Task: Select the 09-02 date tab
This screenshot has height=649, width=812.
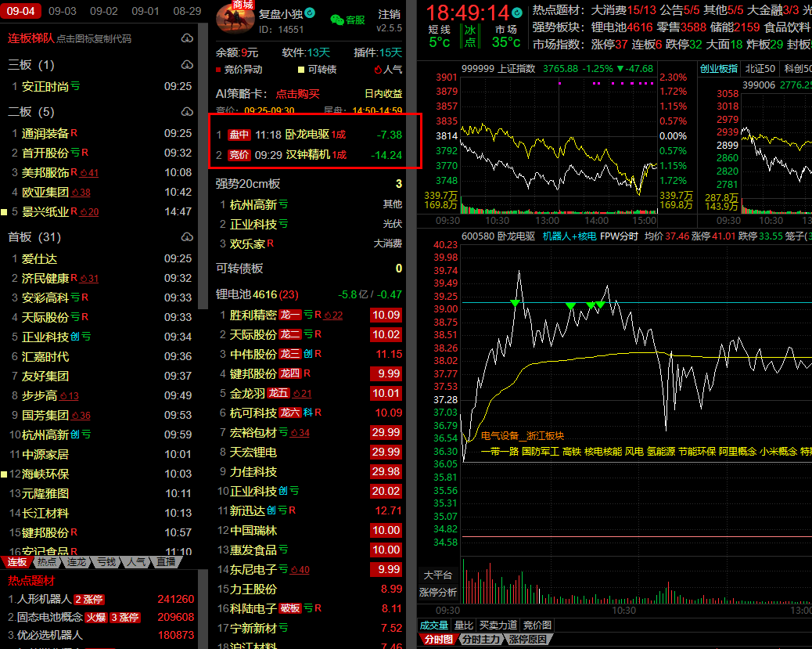Action: [103, 11]
